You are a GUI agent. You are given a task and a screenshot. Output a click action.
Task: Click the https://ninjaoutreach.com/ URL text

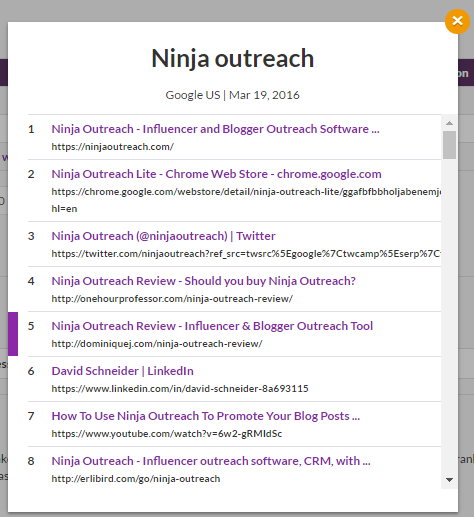(x=112, y=147)
